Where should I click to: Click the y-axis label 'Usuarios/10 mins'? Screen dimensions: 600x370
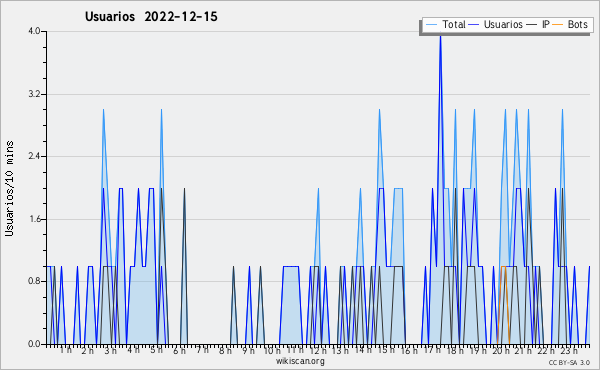click(x=9, y=188)
